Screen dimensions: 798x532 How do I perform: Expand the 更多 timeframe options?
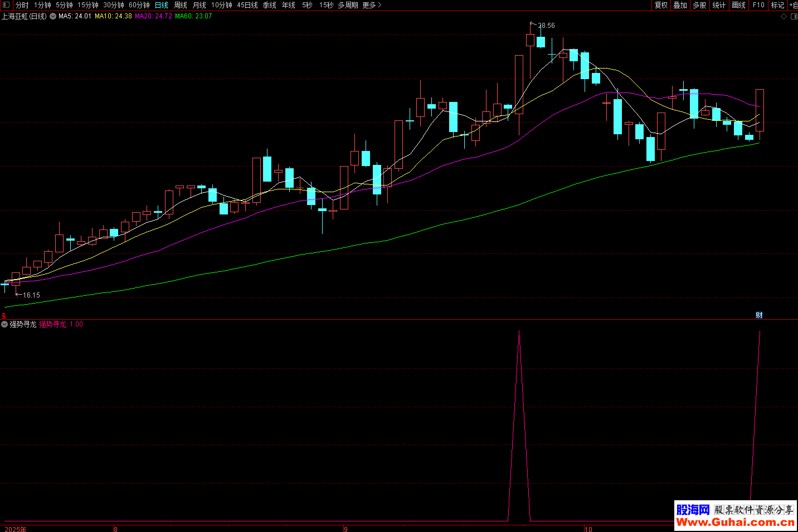[372, 5]
